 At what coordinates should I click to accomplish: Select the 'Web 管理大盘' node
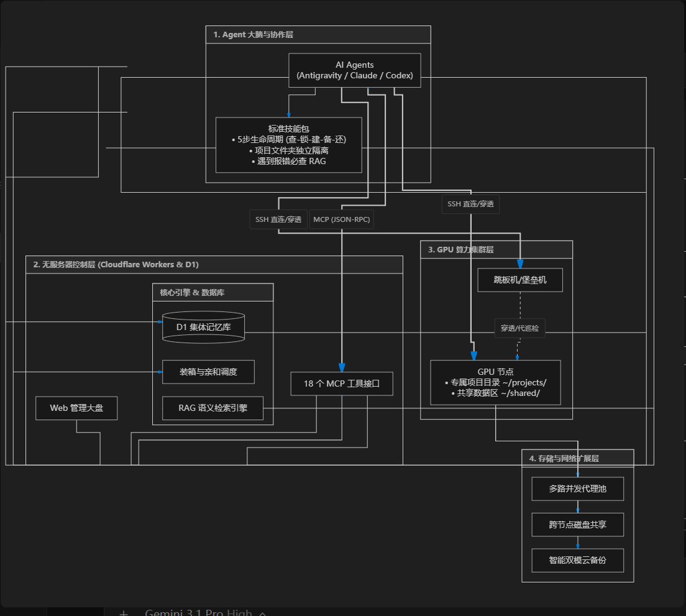[76, 408]
